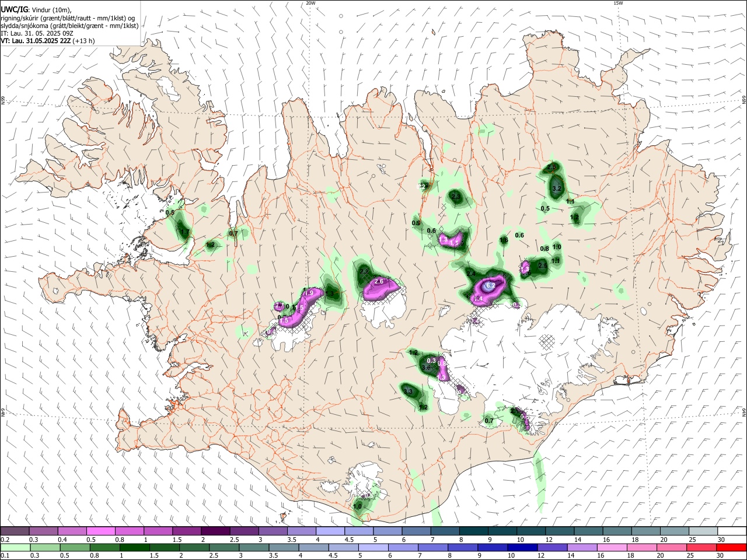Click the 'slydda/snjókoma (grátt/bleikt/grænt' description line
747x560 pixels.
point(69,26)
